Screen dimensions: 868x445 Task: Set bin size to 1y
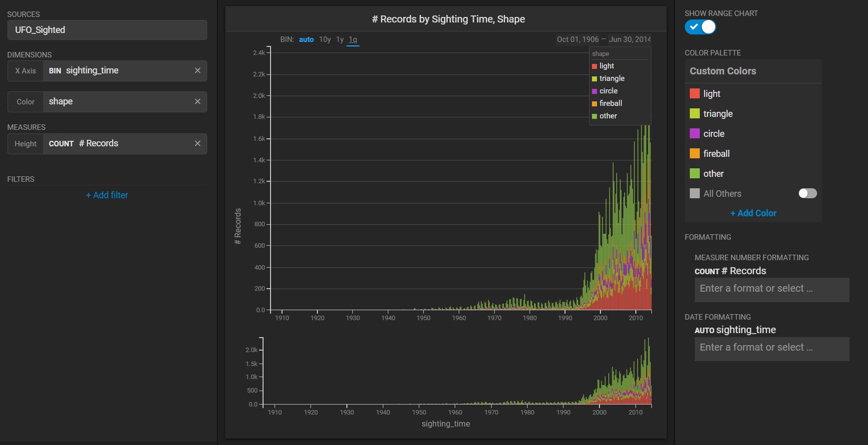coord(340,39)
